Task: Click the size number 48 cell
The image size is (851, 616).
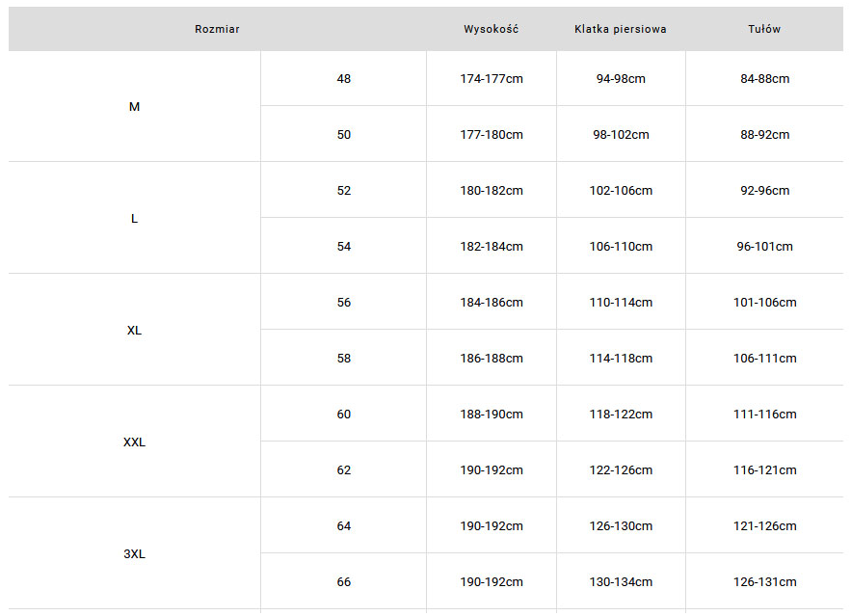Action: click(344, 79)
